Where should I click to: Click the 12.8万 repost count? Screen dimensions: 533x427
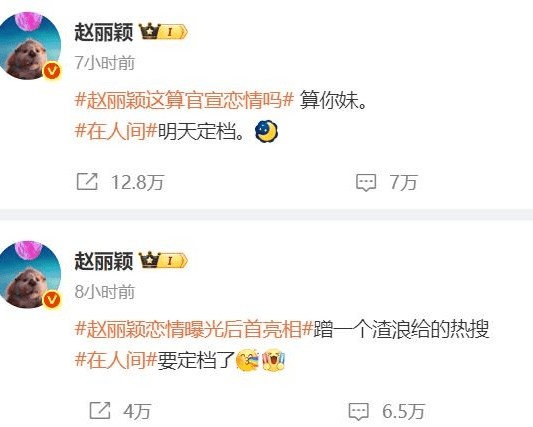pyautogui.click(x=137, y=182)
